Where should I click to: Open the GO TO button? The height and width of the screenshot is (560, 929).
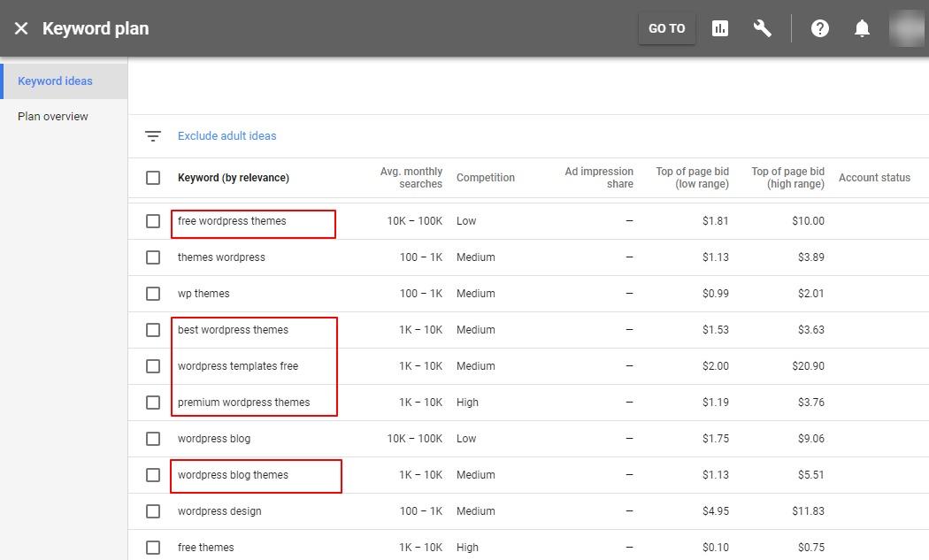click(x=666, y=28)
